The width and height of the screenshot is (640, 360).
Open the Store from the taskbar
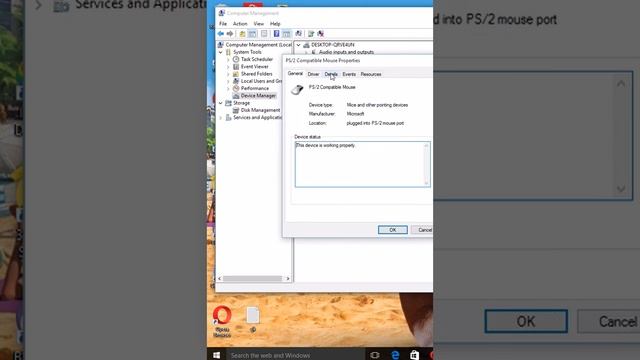tap(414, 355)
